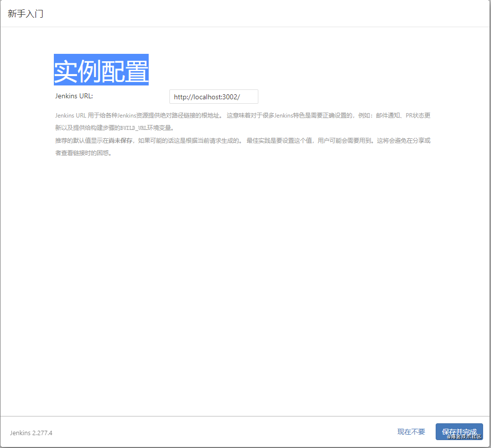Screen dimensions: 491x448
Task: Click the Jenkins URL: label
Action: coord(74,96)
